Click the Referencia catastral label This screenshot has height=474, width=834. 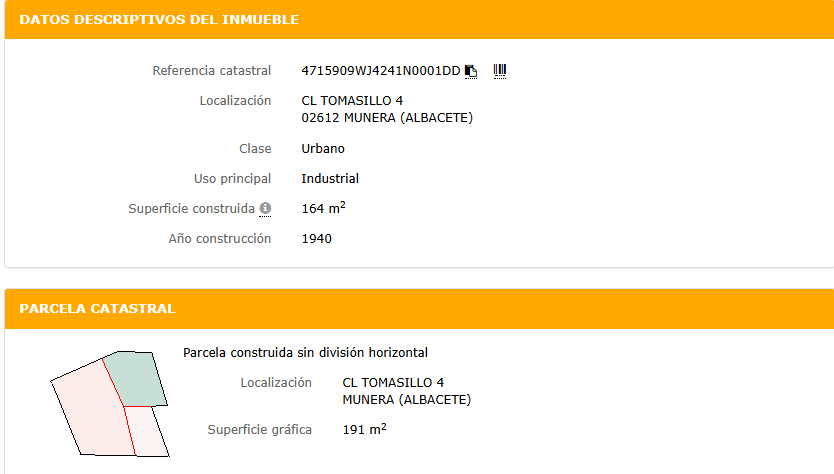point(212,71)
